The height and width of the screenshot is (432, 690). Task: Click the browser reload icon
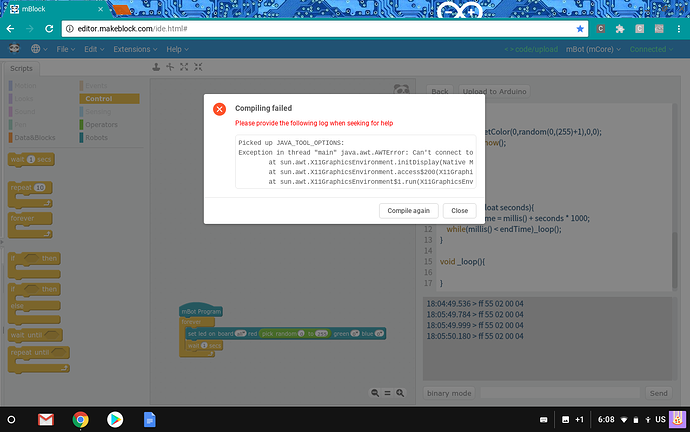[49, 29]
